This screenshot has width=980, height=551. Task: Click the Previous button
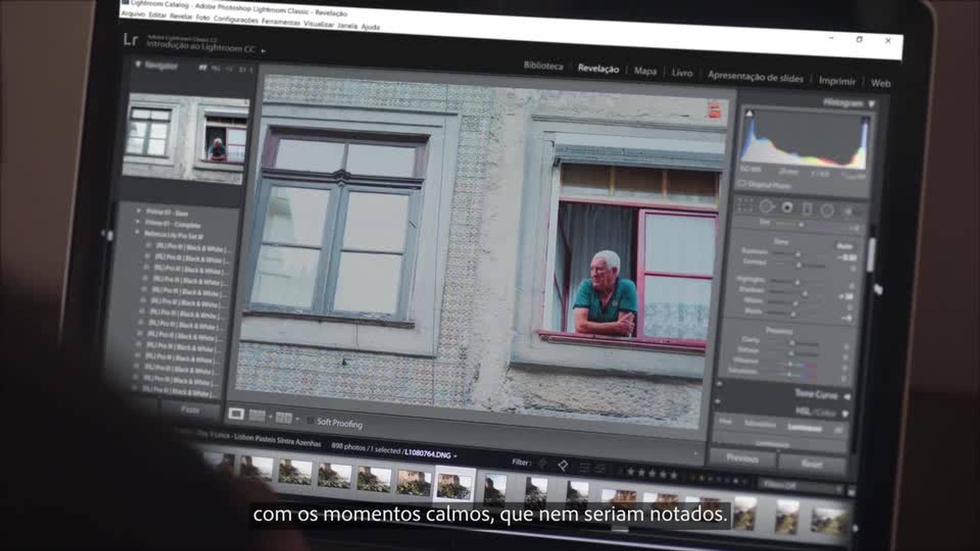click(743, 458)
